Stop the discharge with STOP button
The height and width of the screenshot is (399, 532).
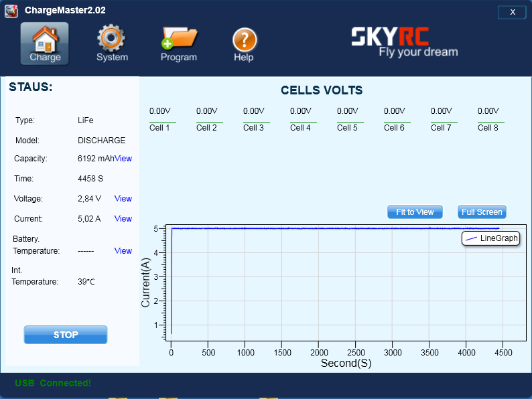[66, 335]
